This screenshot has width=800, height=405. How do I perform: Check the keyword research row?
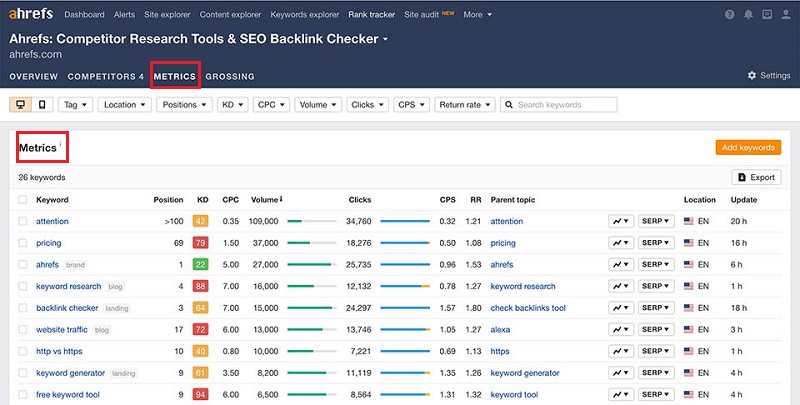pos(22,286)
